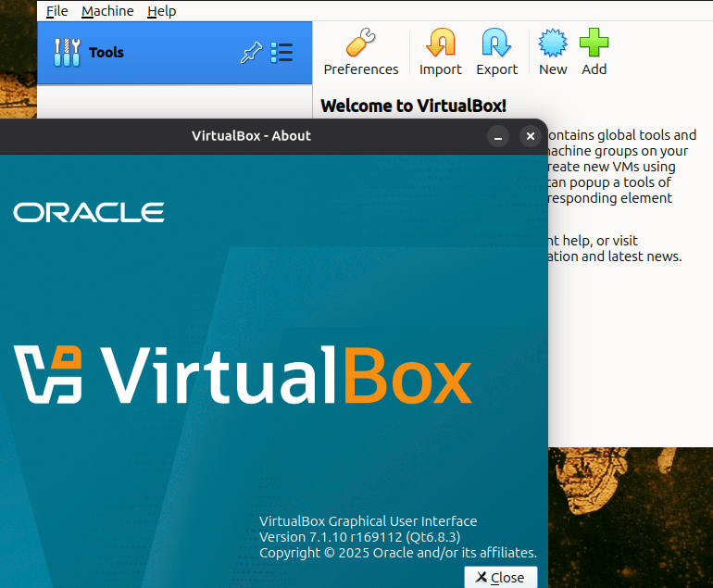The image size is (713, 588).
Task: Open the File menu
Action: pos(56,11)
